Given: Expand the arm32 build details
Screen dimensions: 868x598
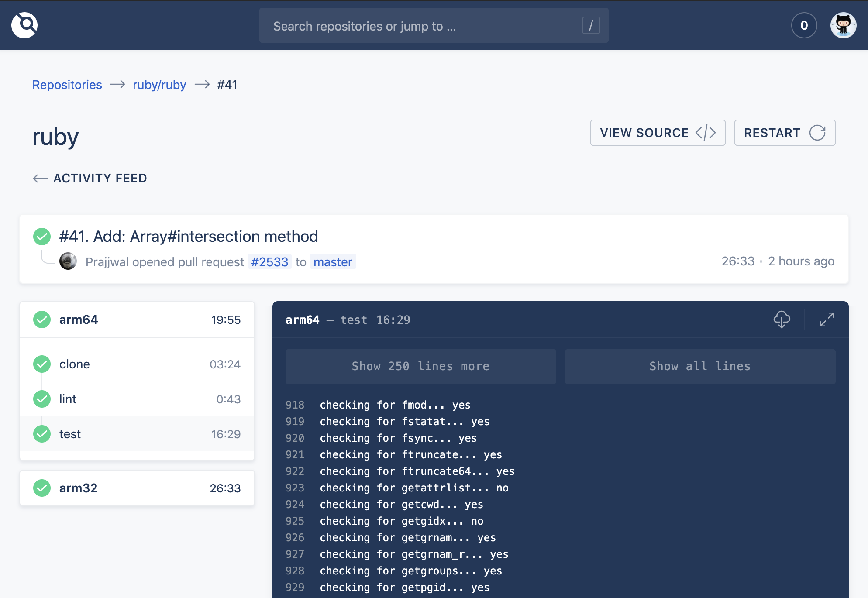Looking at the screenshot, I should pyautogui.click(x=137, y=487).
